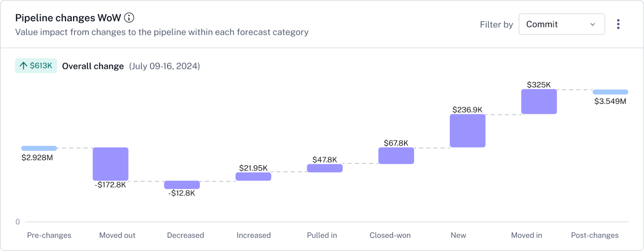Select the Decreased bar valued -$12.8K
Screen dimensions: 644x251
tap(182, 185)
